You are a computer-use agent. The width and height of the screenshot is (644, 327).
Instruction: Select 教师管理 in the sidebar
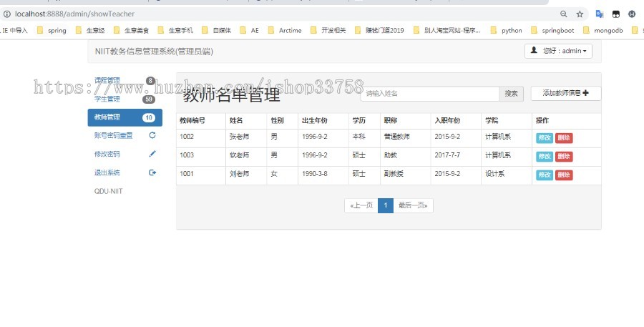pyautogui.click(x=125, y=117)
